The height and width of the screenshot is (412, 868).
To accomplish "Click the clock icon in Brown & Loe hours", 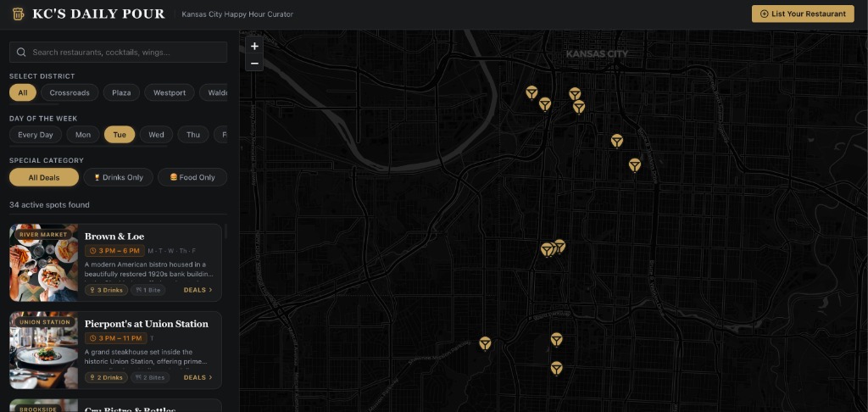I will (x=92, y=251).
